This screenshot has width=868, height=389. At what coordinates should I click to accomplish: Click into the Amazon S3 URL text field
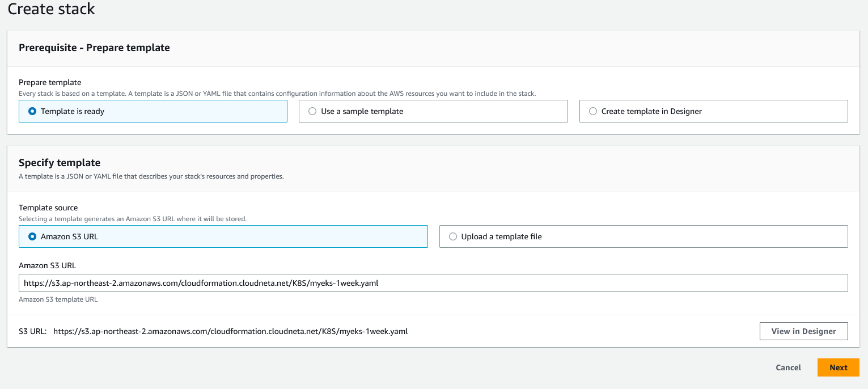coord(433,283)
